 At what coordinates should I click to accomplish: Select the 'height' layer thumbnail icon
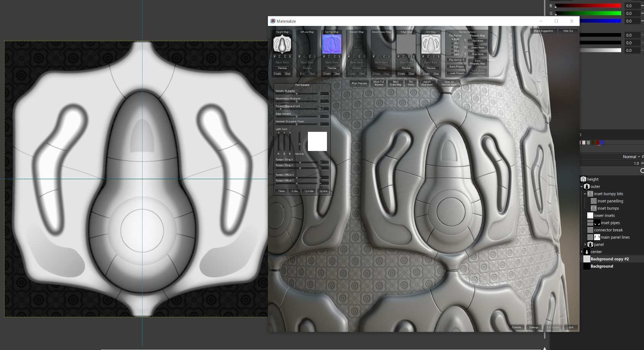[x=583, y=179]
